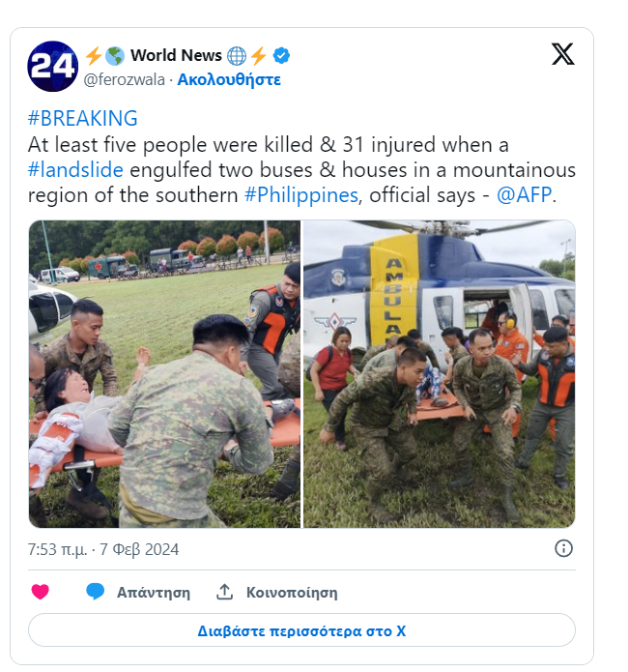Click the 7 Φεβ 2024 timestamp
This screenshot has height=672, width=628.
click(x=139, y=549)
